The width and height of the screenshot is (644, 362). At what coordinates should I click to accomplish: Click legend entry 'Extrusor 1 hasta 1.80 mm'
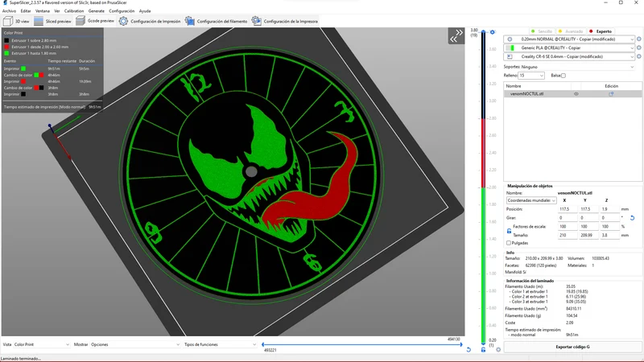[34, 53]
